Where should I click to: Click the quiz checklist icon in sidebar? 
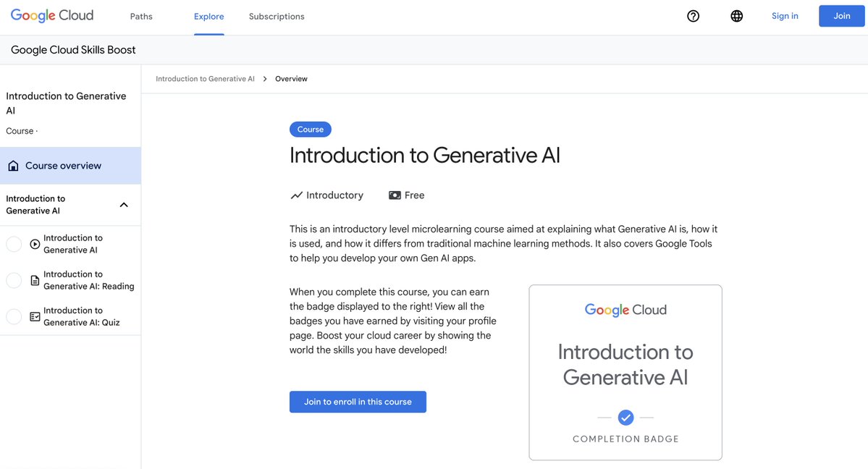coord(35,316)
